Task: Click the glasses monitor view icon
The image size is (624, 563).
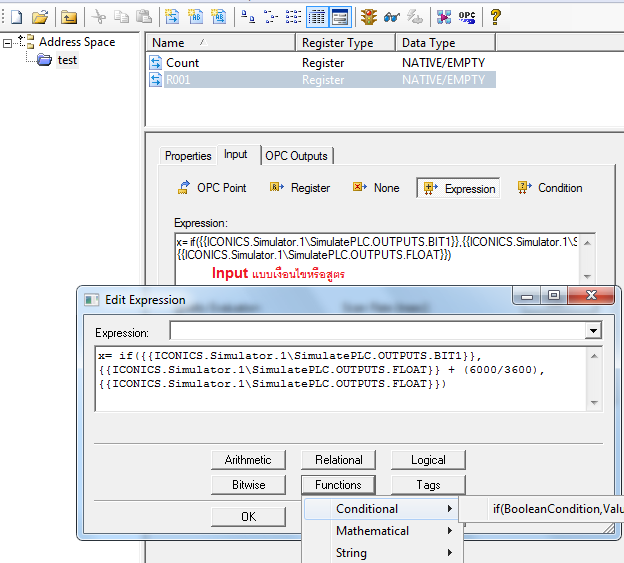Action: (x=392, y=17)
